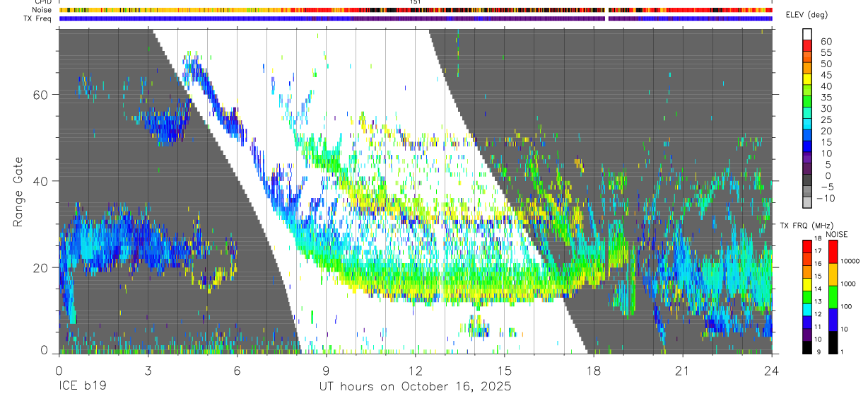This screenshot has width=868, height=401.
Task: Click the green 13–14 MHz TX FRQ segment
Action: [x=807, y=297]
